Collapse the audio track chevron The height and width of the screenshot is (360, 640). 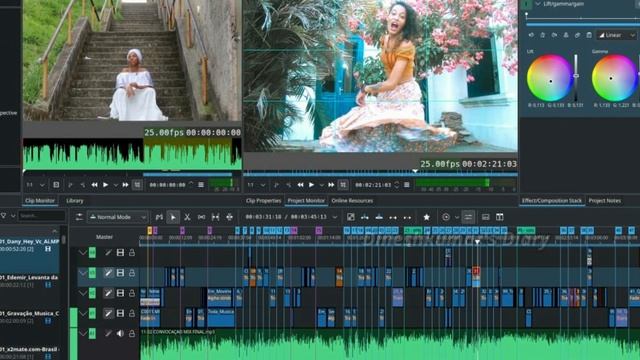[83, 333]
